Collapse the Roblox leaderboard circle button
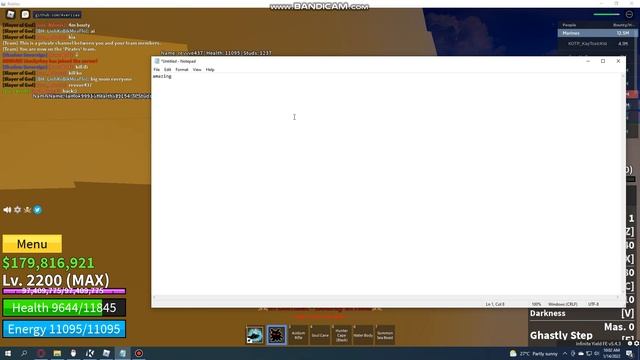Image resolution: width=640 pixels, height=360 pixels. (629, 15)
